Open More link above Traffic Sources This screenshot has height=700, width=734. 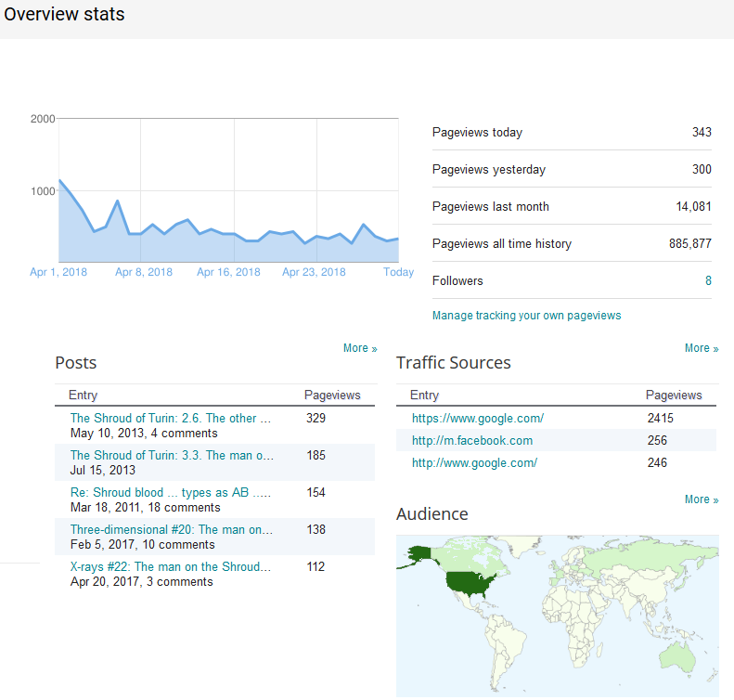pyautogui.click(x=702, y=348)
